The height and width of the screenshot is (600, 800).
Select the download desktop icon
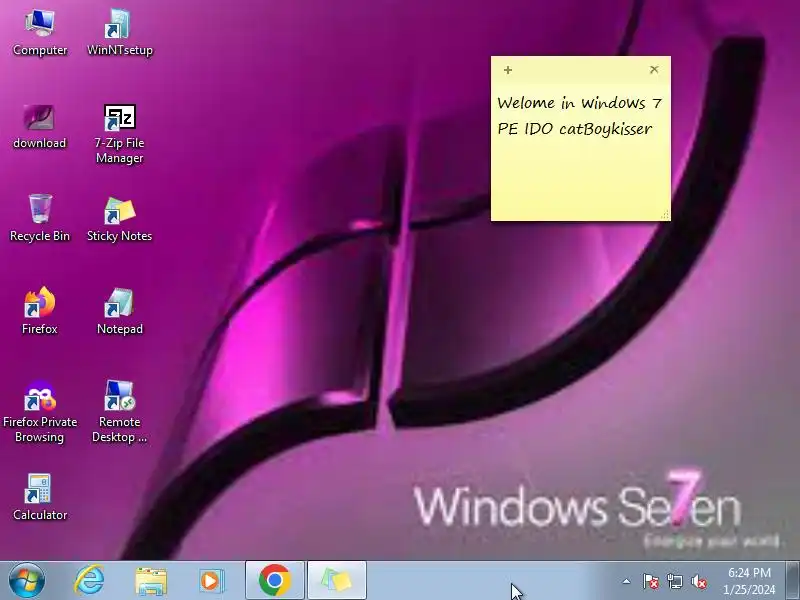(39, 127)
